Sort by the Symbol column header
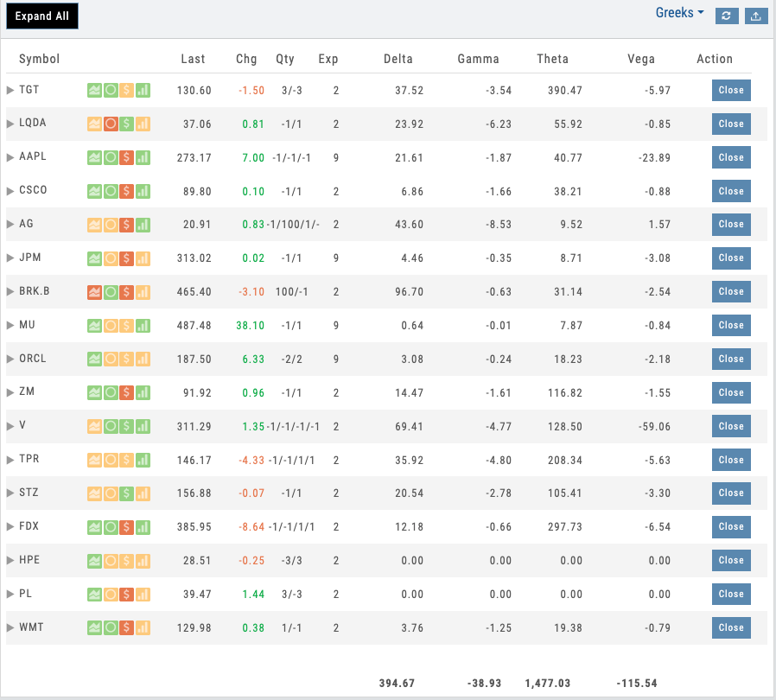The image size is (776, 700). click(40, 59)
